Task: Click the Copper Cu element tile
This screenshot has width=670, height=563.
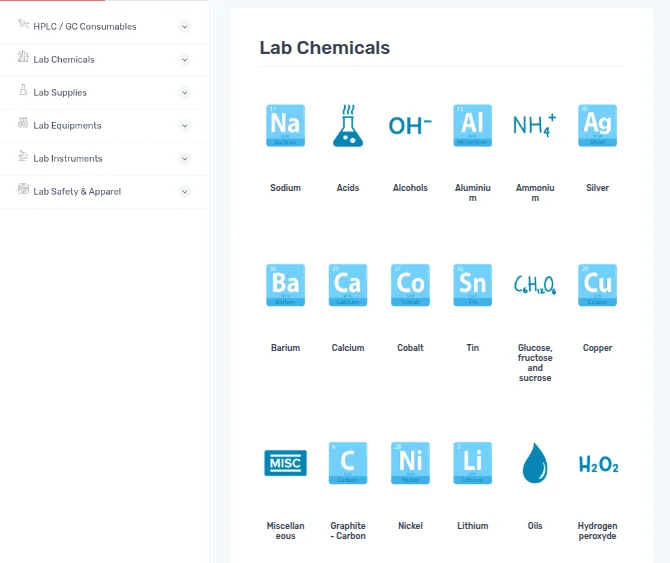Action: point(597,285)
